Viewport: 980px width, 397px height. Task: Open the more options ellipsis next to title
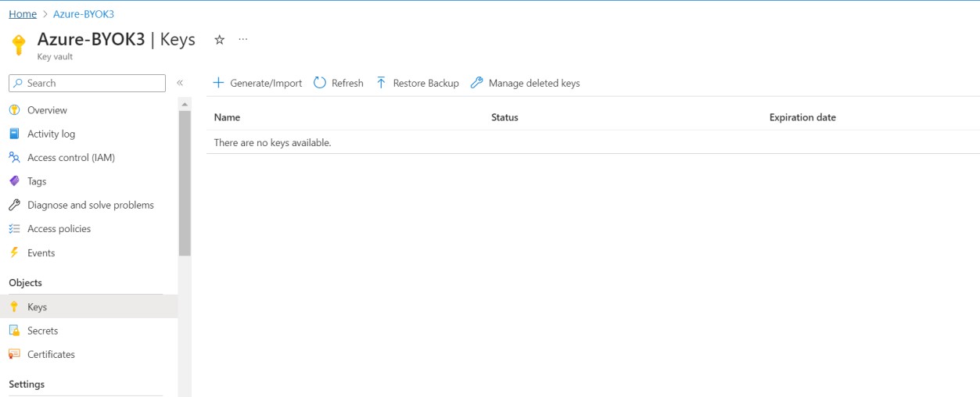[243, 39]
